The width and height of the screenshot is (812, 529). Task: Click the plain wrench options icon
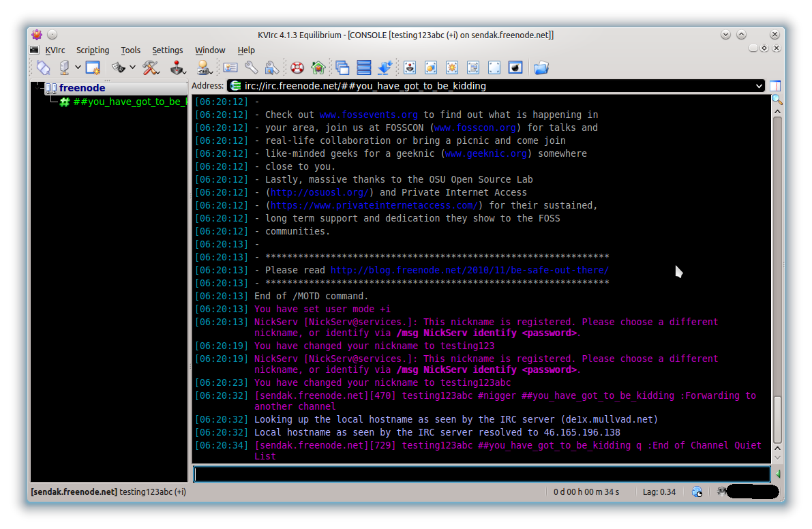(251, 67)
